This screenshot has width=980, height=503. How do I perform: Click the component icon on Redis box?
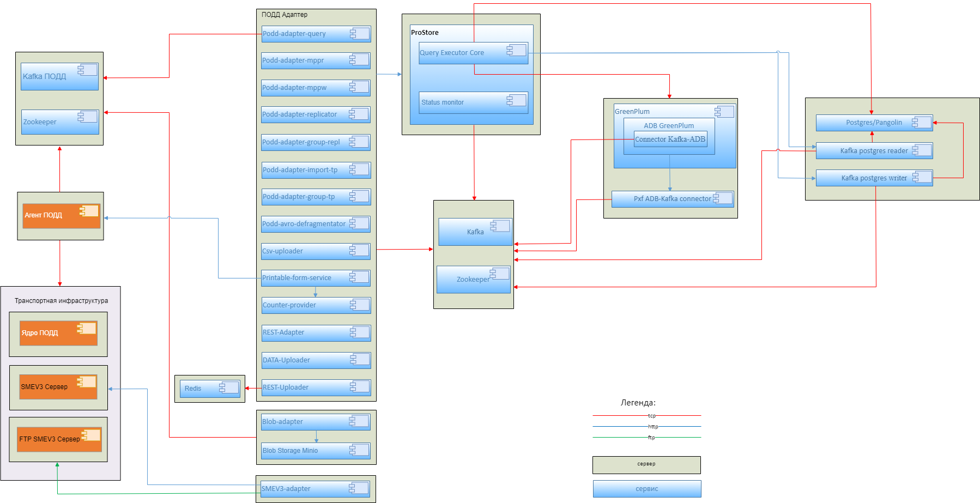click(229, 387)
